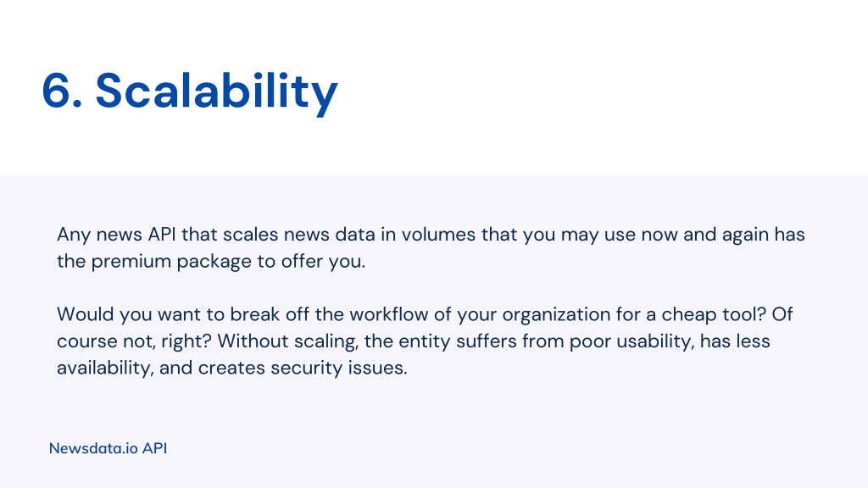Click the word "API" in the first sentence
The image size is (868, 488).
(162, 235)
